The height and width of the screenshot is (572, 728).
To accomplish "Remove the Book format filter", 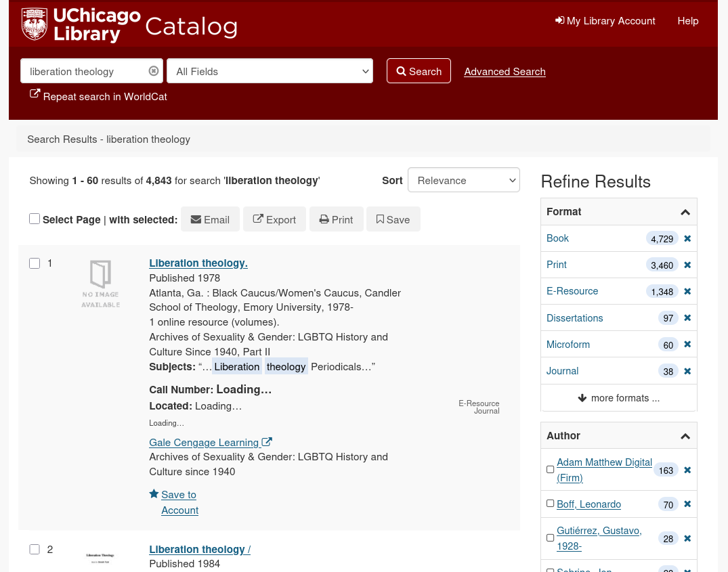I will (x=687, y=238).
